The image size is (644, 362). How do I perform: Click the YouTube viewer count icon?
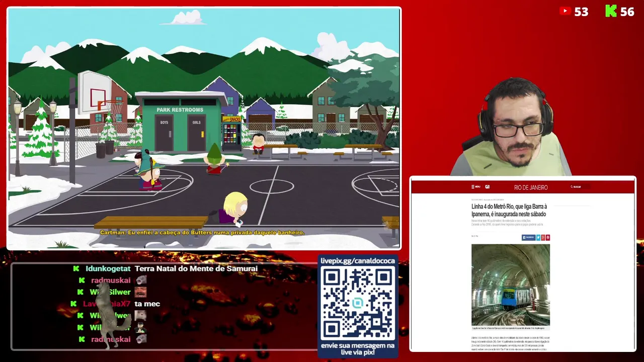click(x=565, y=11)
